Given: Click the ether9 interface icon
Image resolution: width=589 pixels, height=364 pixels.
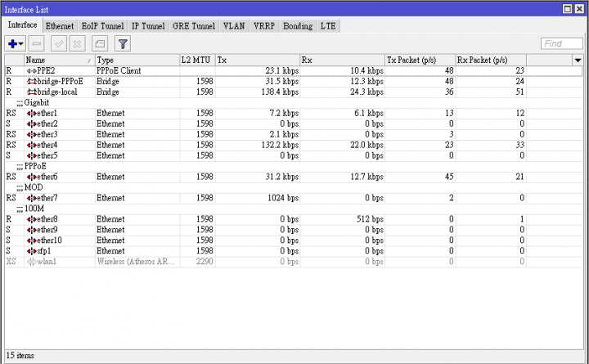Looking at the screenshot, I should pyautogui.click(x=32, y=230).
